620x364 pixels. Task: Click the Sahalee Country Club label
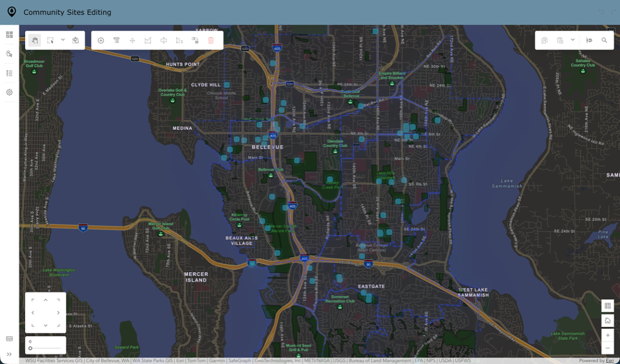583,63
